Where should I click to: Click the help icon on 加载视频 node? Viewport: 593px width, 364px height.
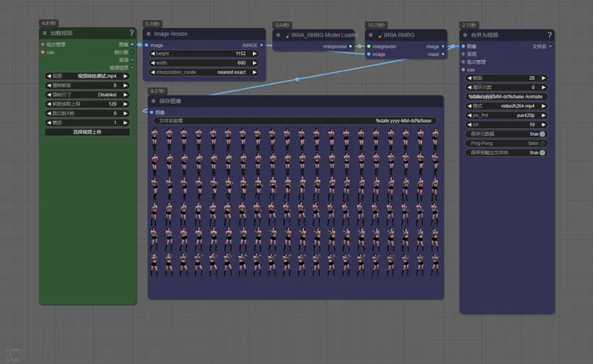pos(131,33)
